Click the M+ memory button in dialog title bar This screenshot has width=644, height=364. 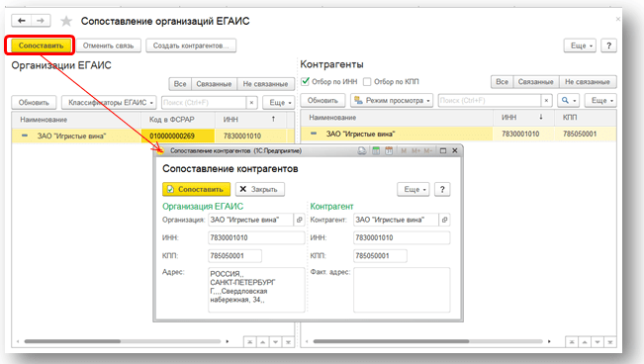click(x=416, y=150)
